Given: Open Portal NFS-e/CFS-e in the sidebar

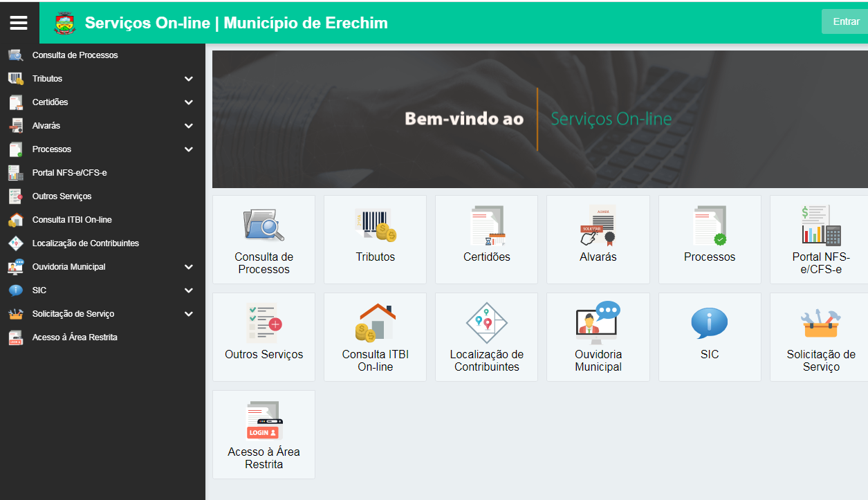Looking at the screenshot, I should (69, 173).
